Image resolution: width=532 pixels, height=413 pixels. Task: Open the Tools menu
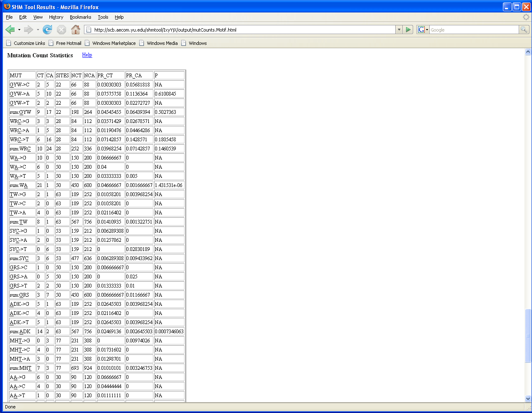103,17
